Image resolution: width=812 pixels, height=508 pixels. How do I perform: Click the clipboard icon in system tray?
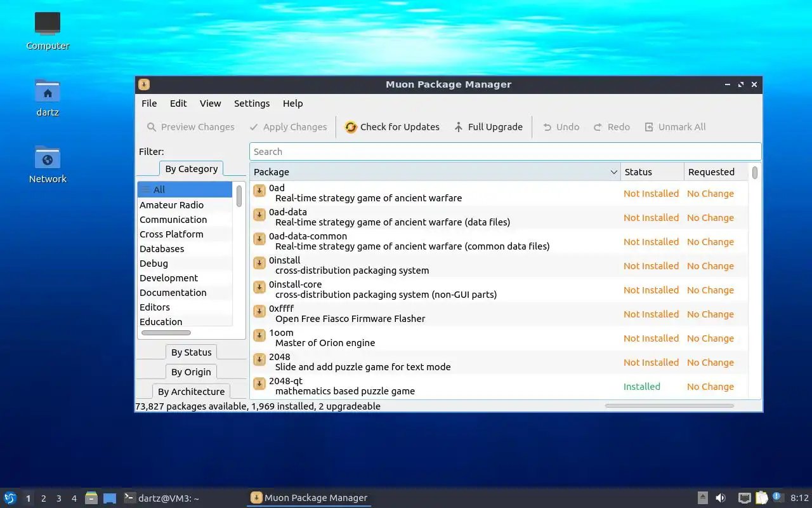(761, 498)
